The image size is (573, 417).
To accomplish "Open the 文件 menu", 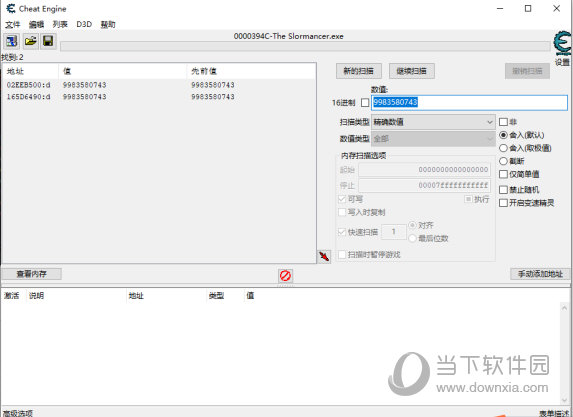I will 12,24.
